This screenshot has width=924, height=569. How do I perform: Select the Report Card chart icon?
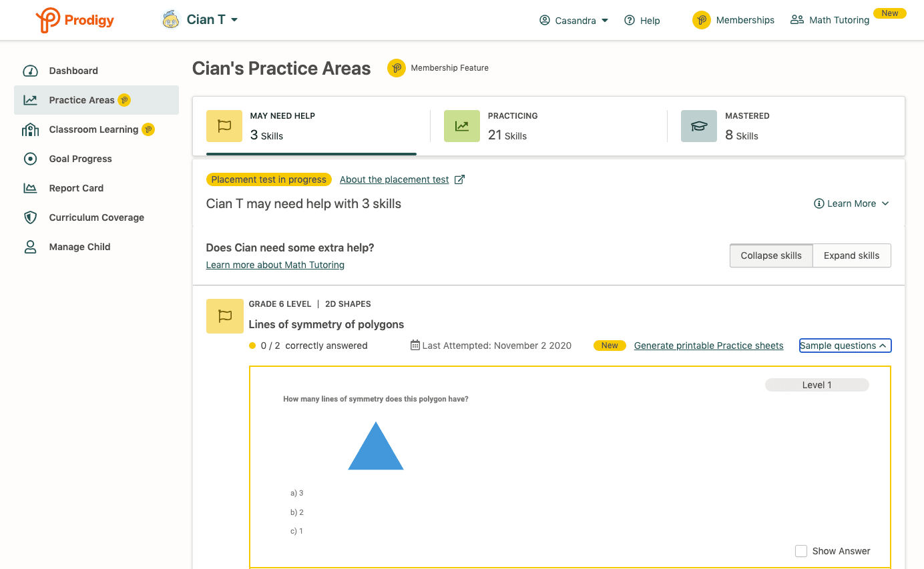tap(30, 187)
